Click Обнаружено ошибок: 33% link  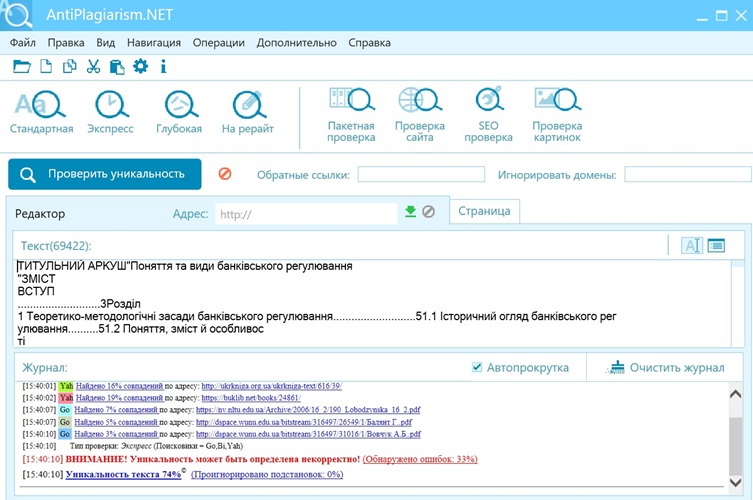pyautogui.click(x=420, y=459)
